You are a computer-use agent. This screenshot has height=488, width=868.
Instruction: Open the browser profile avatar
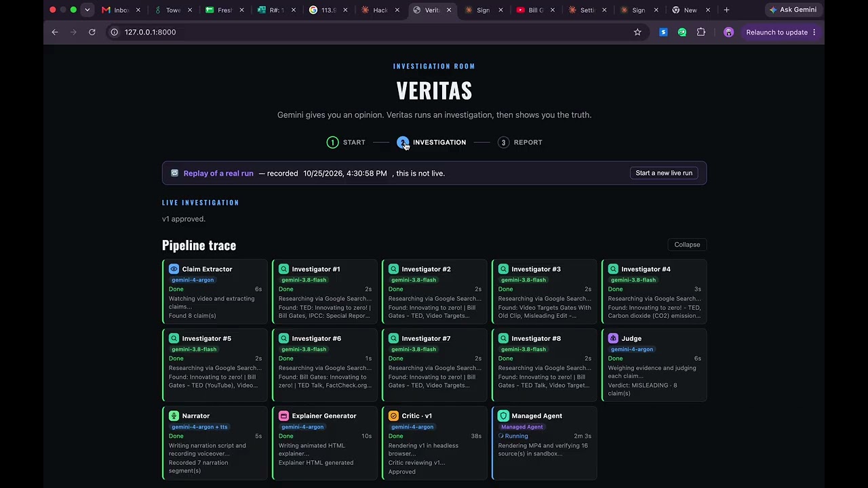728,32
